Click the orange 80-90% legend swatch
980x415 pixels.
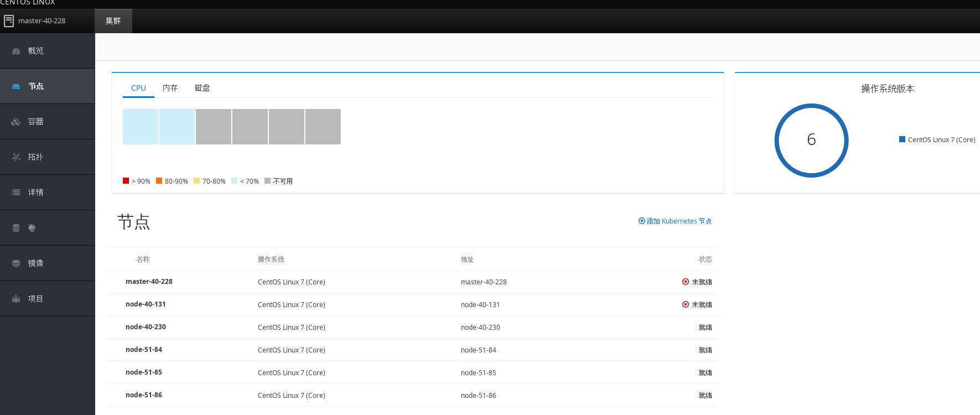pyautogui.click(x=159, y=181)
